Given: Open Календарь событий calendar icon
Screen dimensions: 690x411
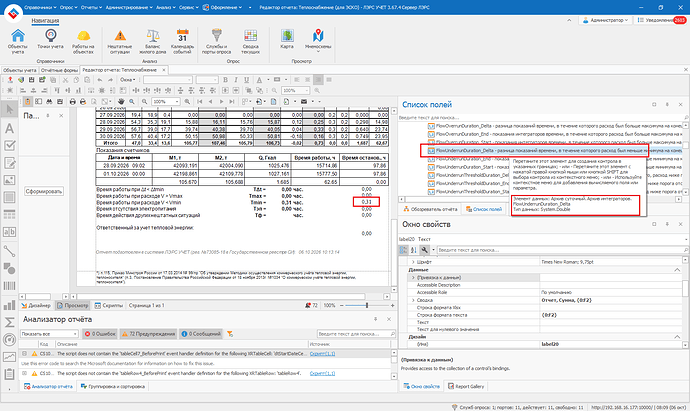Looking at the screenshot, I should click(182, 41).
